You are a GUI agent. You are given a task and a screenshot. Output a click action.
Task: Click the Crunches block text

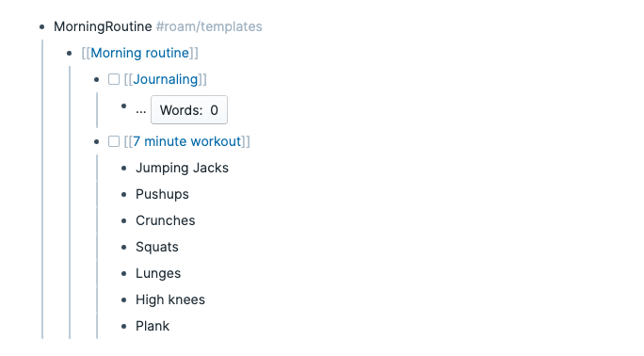[x=166, y=220]
